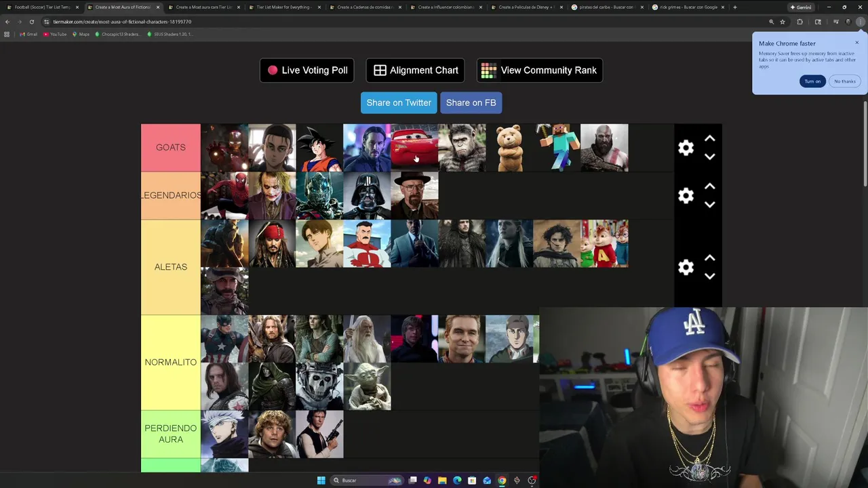Share tier list on Twitter
Image resolution: width=868 pixels, height=488 pixels.
(x=399, y=103)
